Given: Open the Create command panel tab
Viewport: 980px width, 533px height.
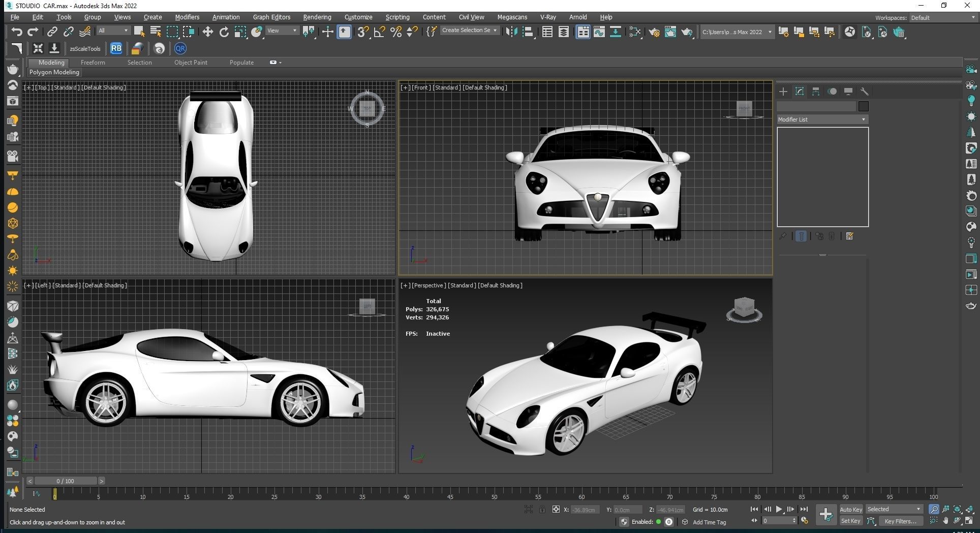Looking at the screenshot, I should click(783, 92).
